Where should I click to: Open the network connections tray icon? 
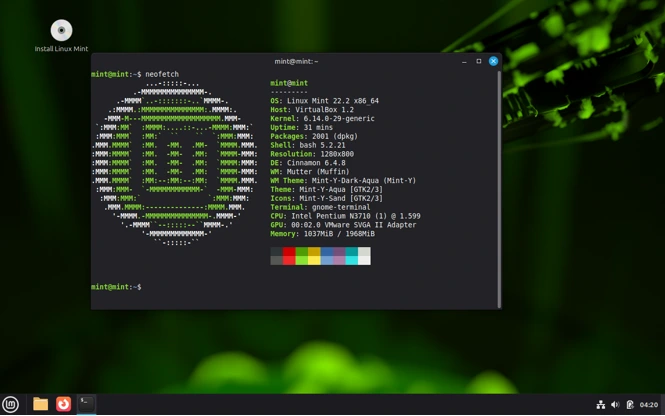[601, 405]
